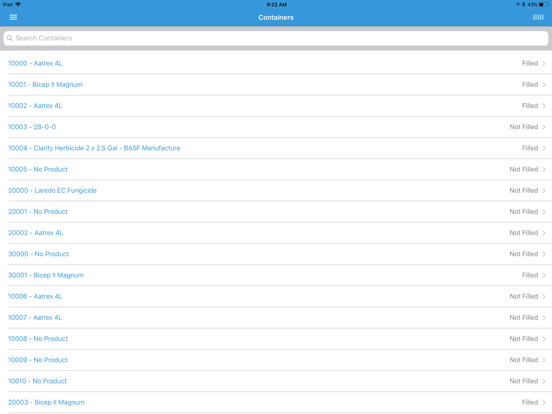Click Filled status of container 30001
The height and width of the screenshot is (414, 552).
(530, 275)
